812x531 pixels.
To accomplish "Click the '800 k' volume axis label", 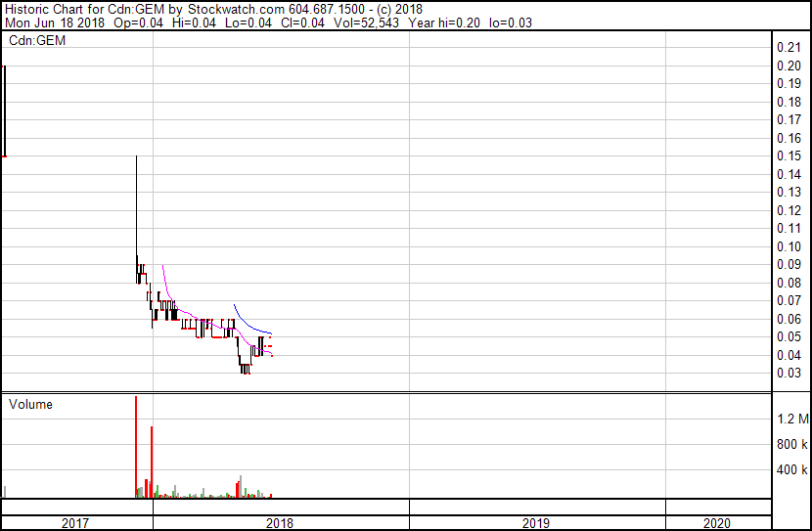I will pyautogui.click(x=792, y=444).
